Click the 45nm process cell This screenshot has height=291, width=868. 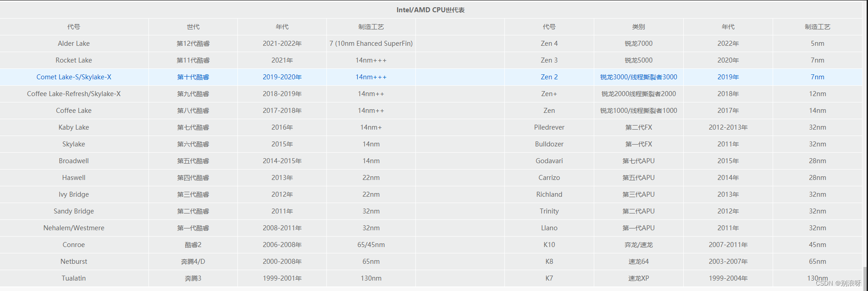click(x=817, y=245)
